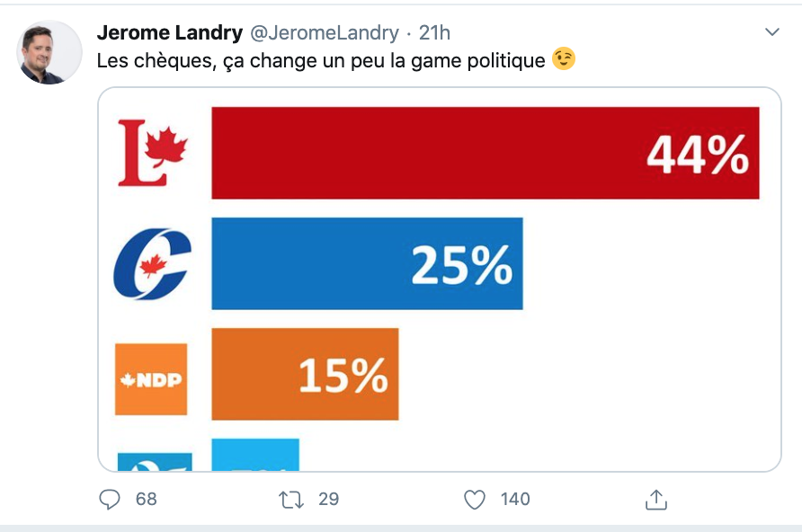
Task: Click the Conservative Party logo in the chart
Action: click(153, 264)
